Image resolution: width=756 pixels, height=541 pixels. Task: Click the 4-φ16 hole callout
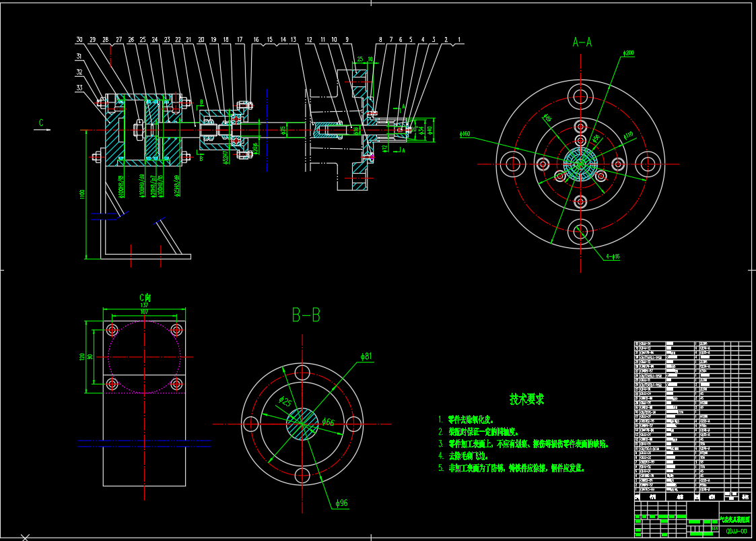[612, 257]
